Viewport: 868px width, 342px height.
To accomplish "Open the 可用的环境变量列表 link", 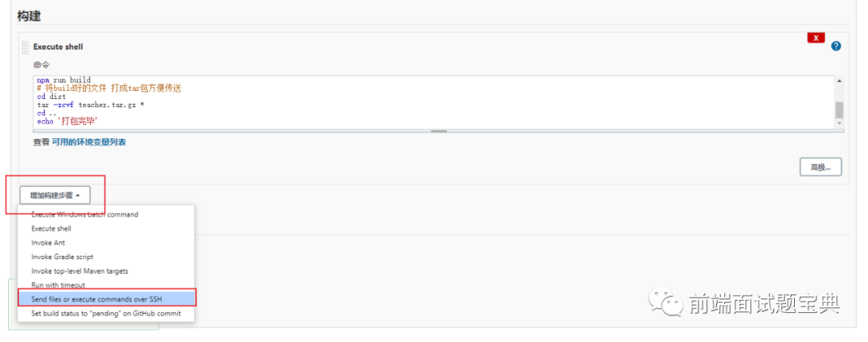I will pyautogui.click(x=88, y=142).
